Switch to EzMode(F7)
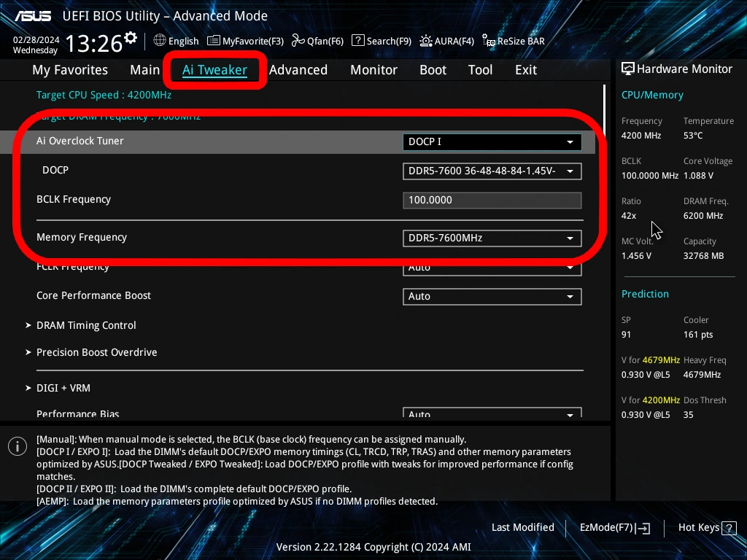This screenshot has width=747, height=560. (614, 528)
